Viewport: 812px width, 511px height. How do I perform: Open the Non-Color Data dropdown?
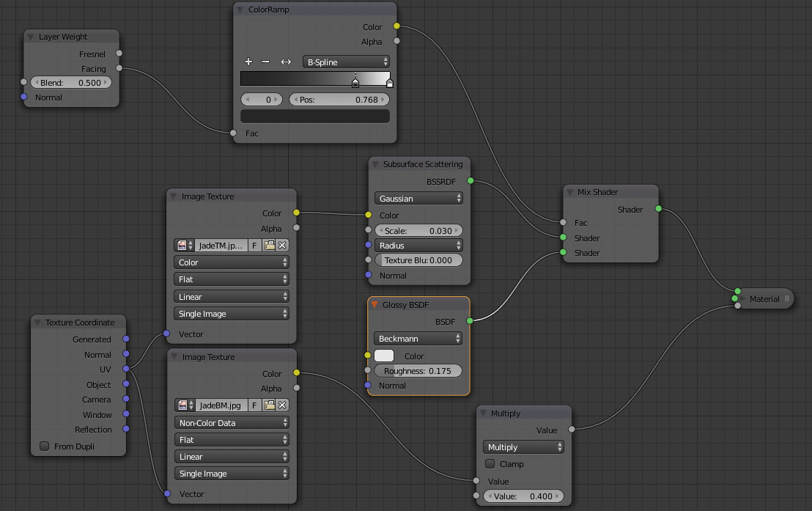(232, 423)
